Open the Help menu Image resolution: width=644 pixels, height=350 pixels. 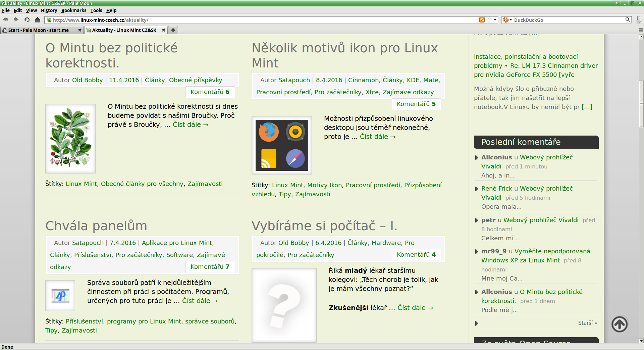(x=111, y=10)
